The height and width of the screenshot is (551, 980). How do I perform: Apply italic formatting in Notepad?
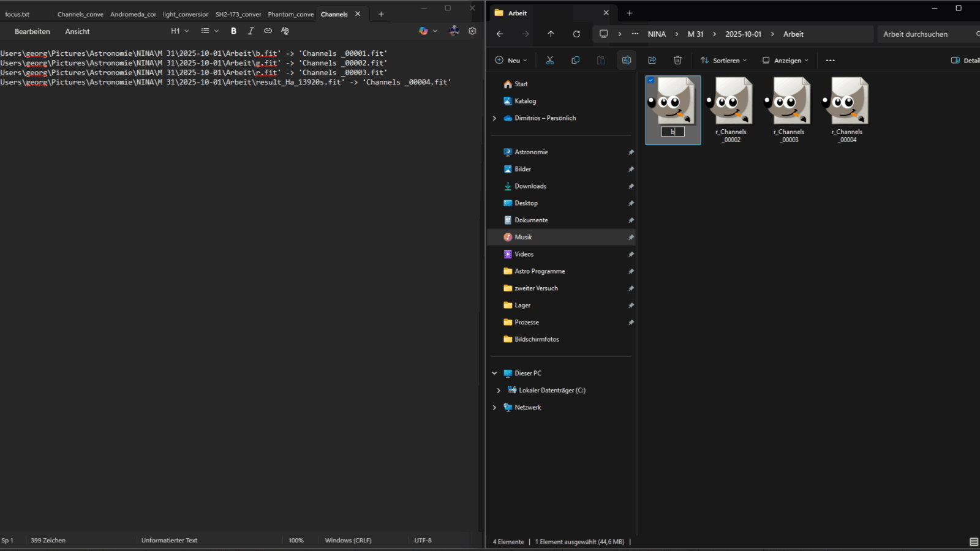[x=251, y=31]
